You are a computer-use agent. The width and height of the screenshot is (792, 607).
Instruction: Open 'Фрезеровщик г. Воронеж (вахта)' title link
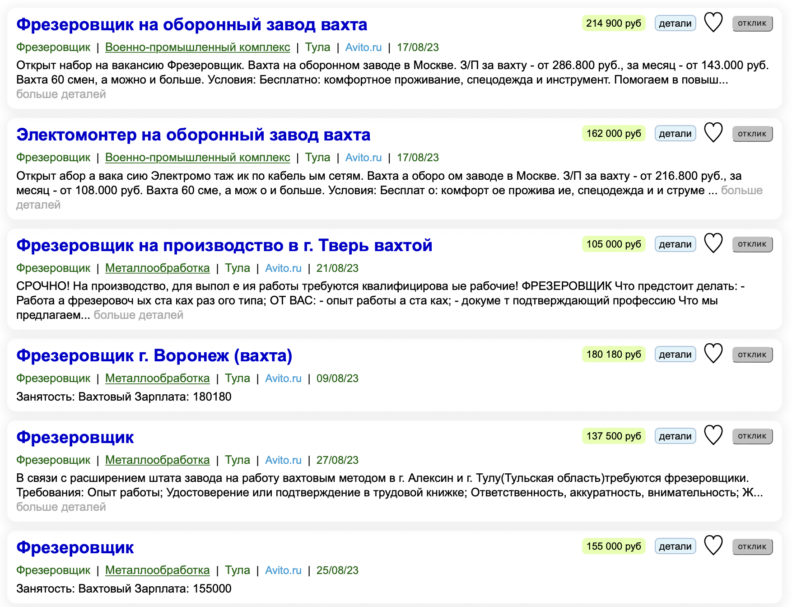click(x=154, y=356)
